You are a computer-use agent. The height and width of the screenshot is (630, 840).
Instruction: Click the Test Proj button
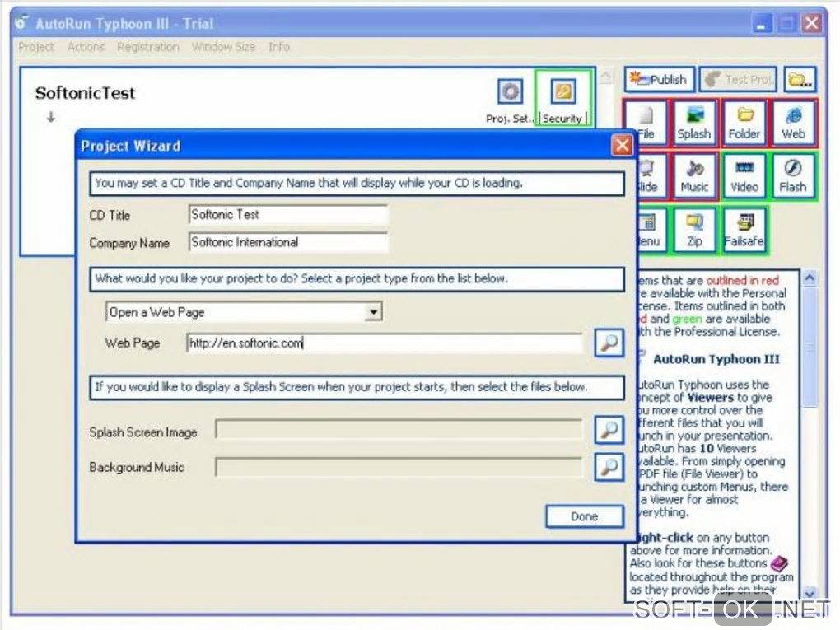coord(738,79)
